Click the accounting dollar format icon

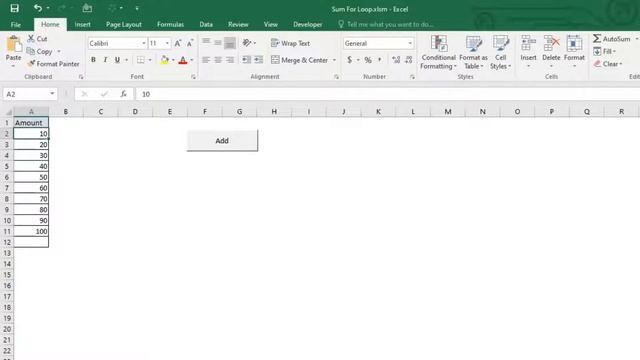point(349,60)
